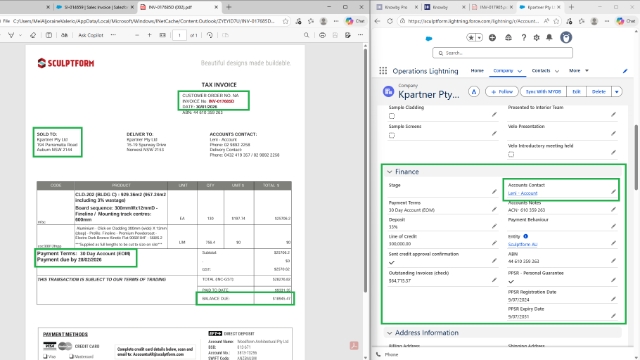Edit Outstanding Invoices (check) pencil
The height and width of the screenshot is (360, 640).
494,280
